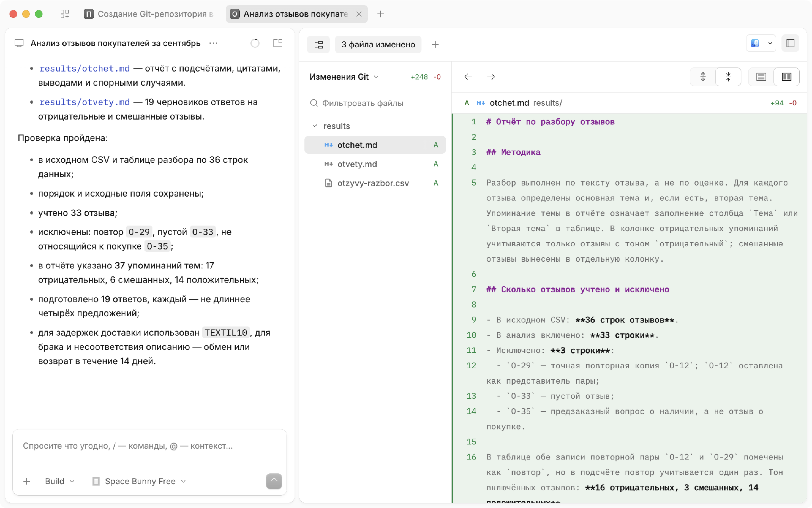
Task: Click the layout panel icon in chat header
Action: [x=278, y=43]
